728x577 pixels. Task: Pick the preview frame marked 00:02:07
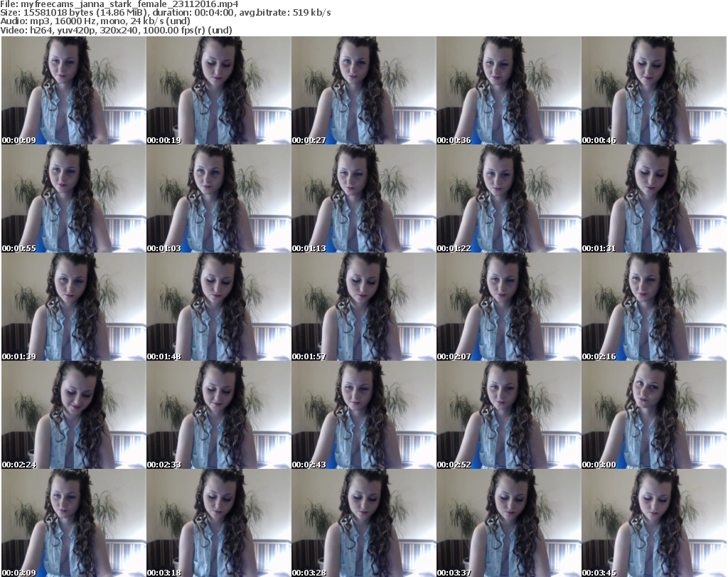(x=508, y=307)
